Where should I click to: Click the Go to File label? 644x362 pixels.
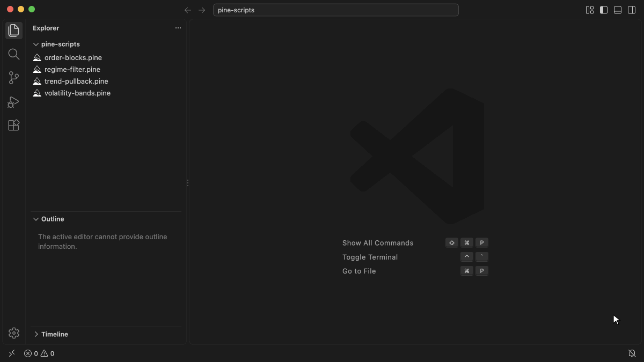tap(359, 271)
